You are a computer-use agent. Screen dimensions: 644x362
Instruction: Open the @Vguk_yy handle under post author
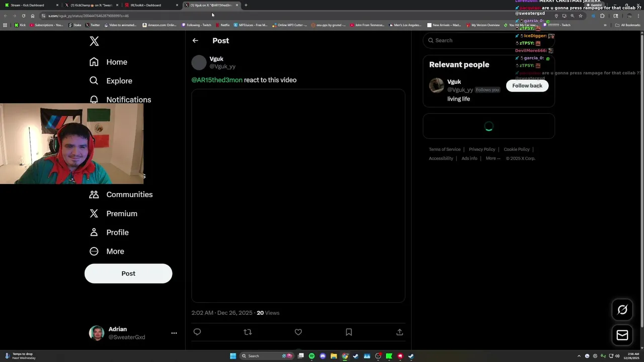[222, 66]
